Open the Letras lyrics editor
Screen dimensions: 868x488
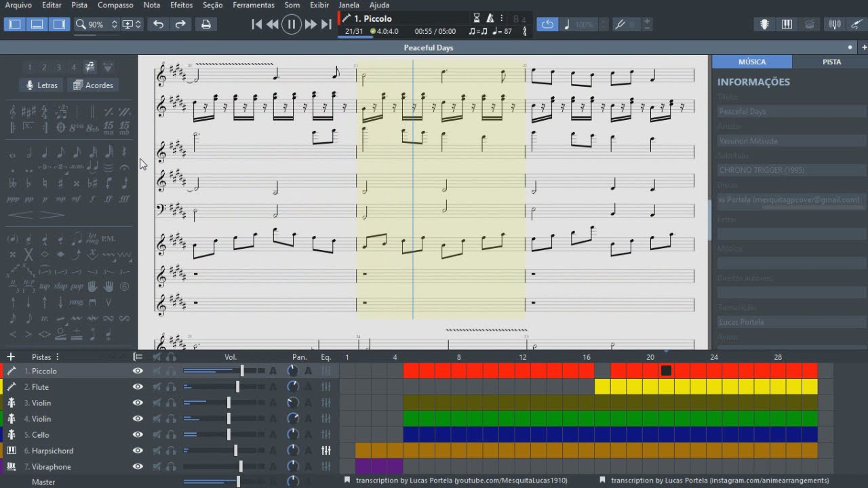[x=41, y=85]
